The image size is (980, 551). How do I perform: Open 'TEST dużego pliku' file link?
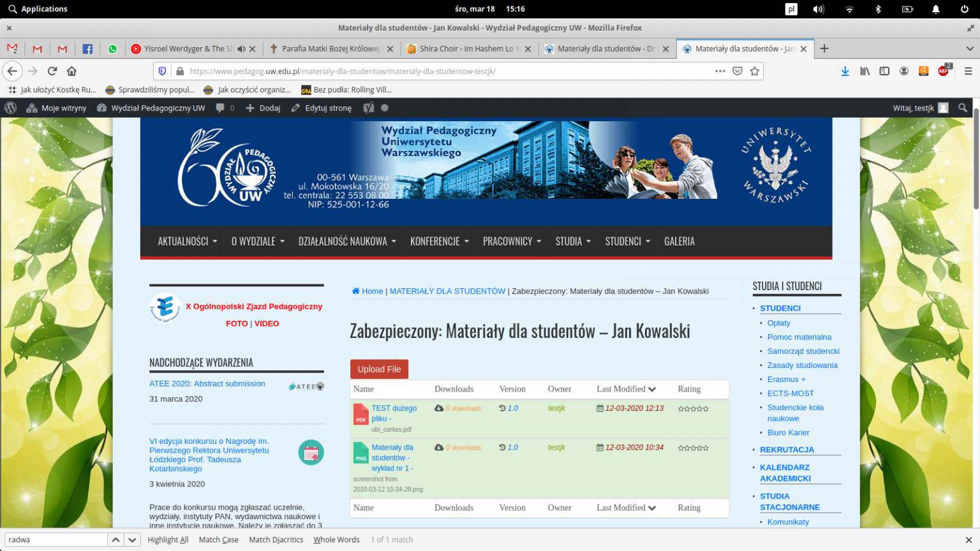tap(394, 413)
